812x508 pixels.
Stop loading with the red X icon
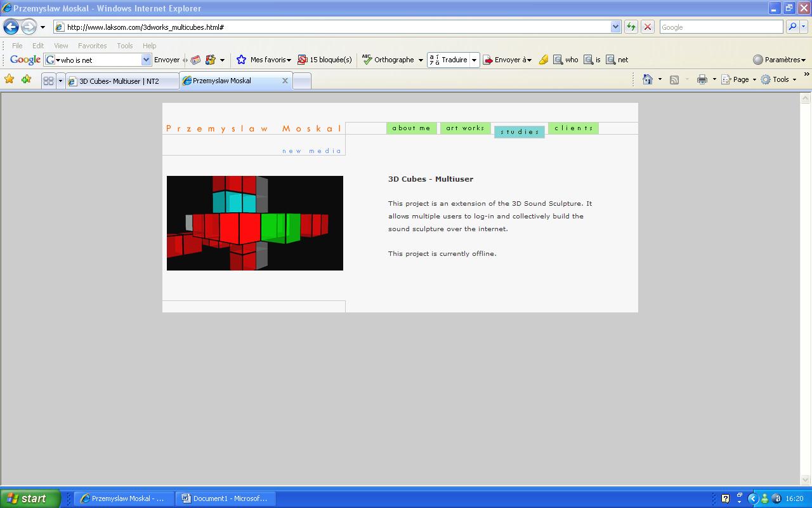[648, 27]
